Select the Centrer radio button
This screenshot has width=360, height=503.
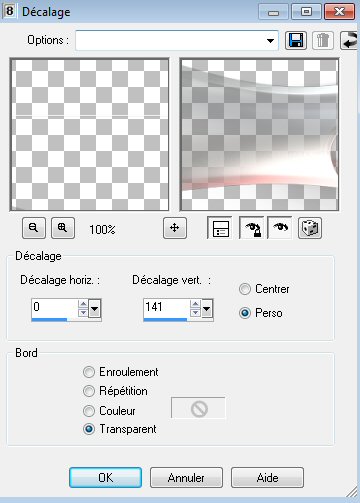pos(245,289)
